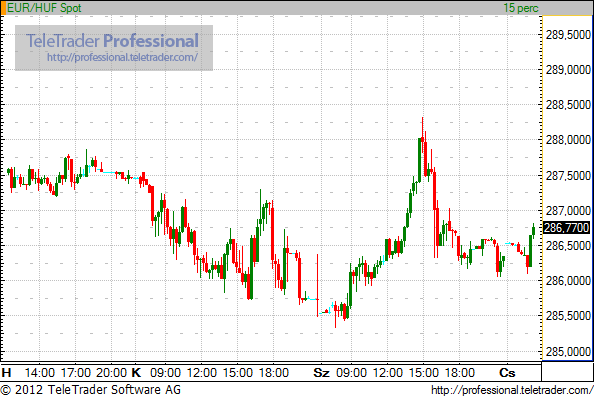594x399 pixels.
Task: Click the orange marker beside EUR/HUF Spot
Action: click(x=3, y=8)
